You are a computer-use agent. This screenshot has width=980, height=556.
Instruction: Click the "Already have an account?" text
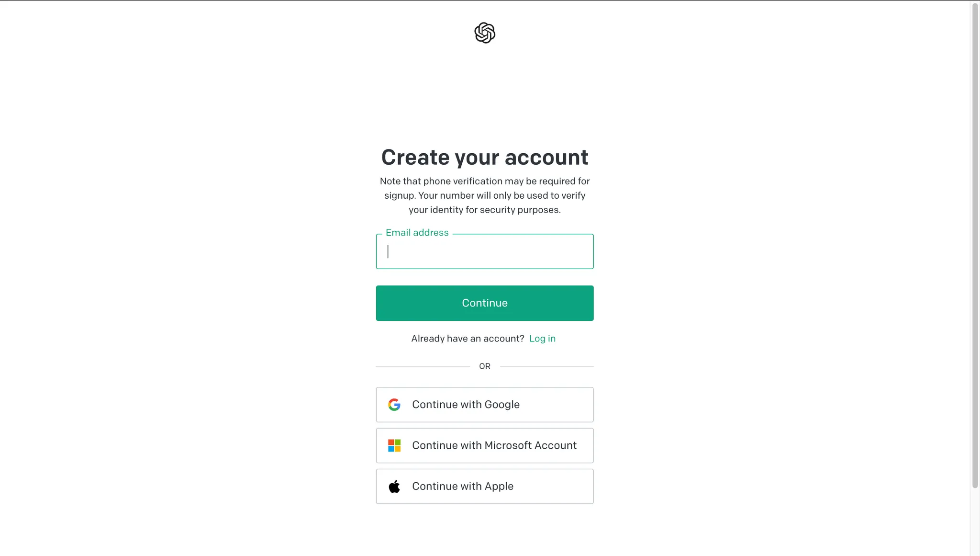coord(468,339)
